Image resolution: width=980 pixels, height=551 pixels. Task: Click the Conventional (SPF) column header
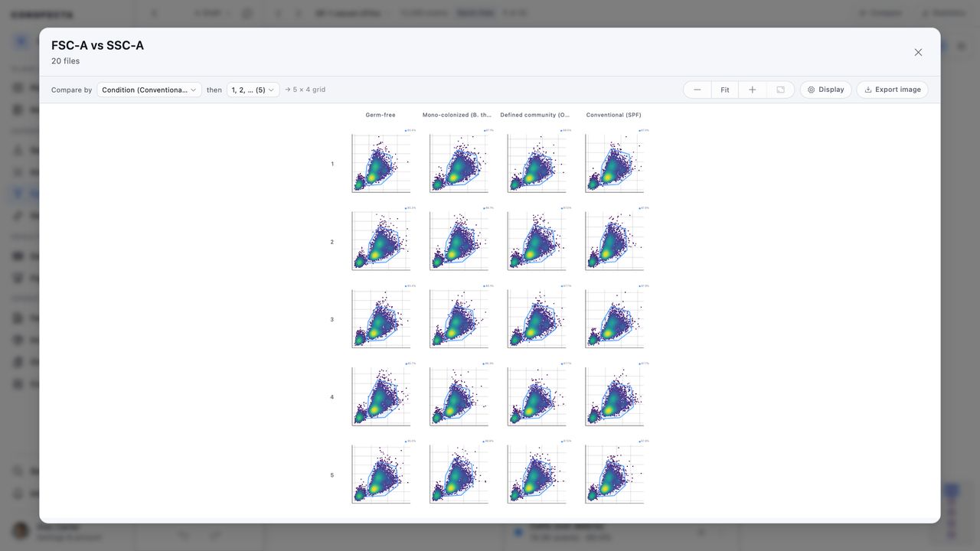614,115
